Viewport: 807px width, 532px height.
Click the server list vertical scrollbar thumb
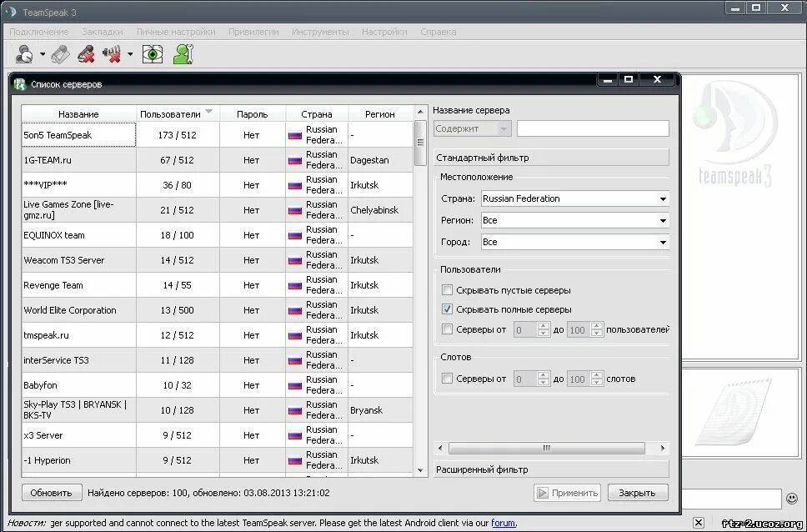[x=420, y=143]
